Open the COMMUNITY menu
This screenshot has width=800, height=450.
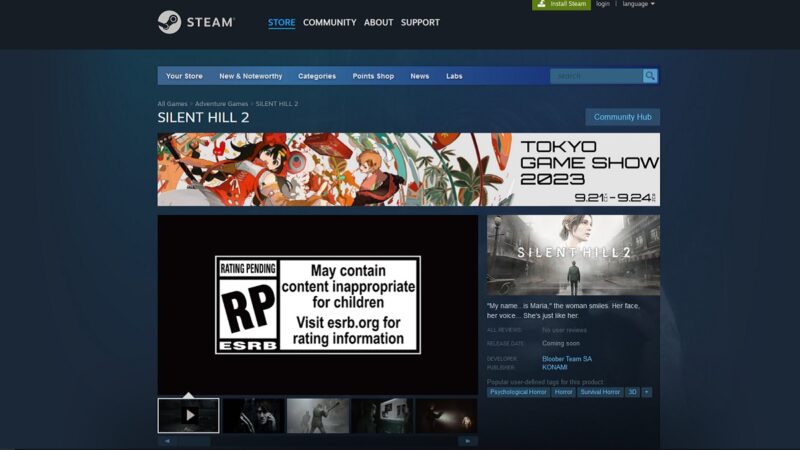(330, 22)
